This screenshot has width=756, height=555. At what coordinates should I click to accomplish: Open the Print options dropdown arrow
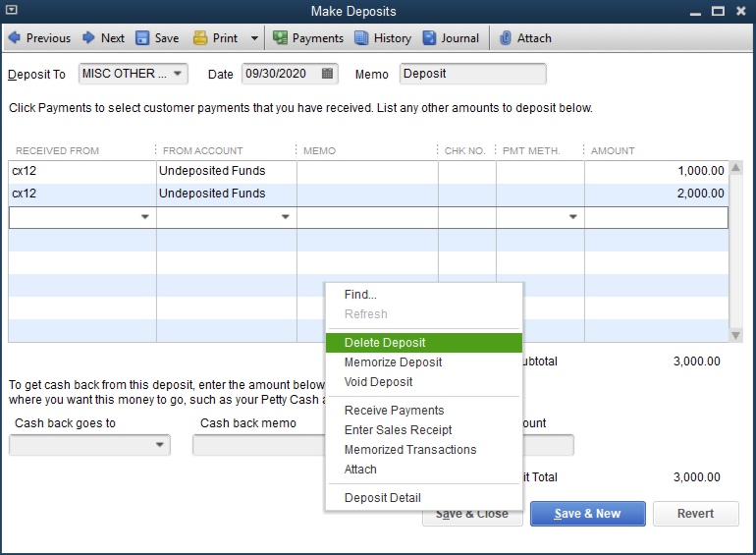pos(254,38)
